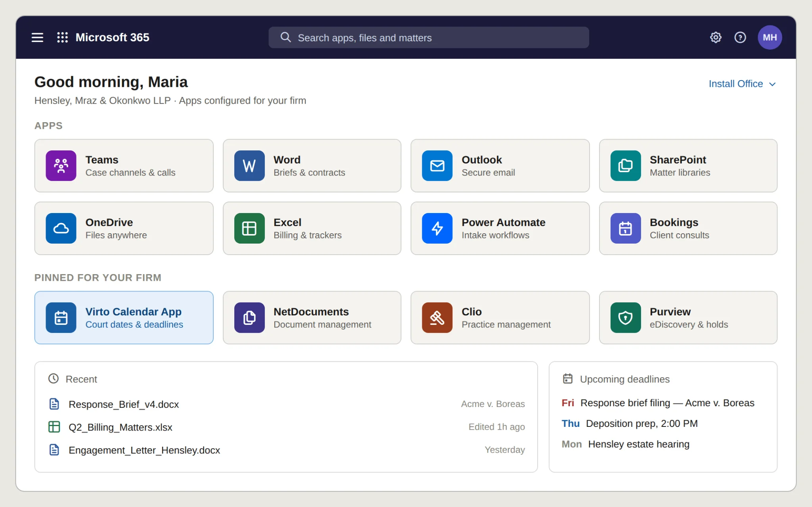Viewport: 812px width, 507px height.
Task: Click the Virto Calendar App icon
Action: pyautogui.click(x=61, y=317)
